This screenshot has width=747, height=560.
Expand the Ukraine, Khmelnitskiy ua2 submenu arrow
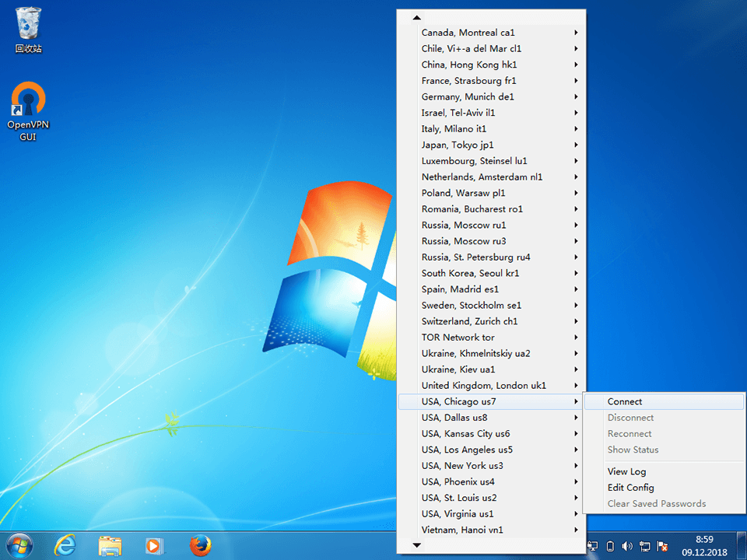tap(576, 353)
